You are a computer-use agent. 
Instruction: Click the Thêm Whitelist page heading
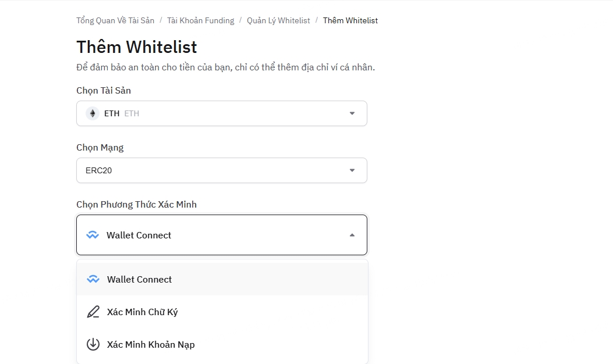pos(136,47)
